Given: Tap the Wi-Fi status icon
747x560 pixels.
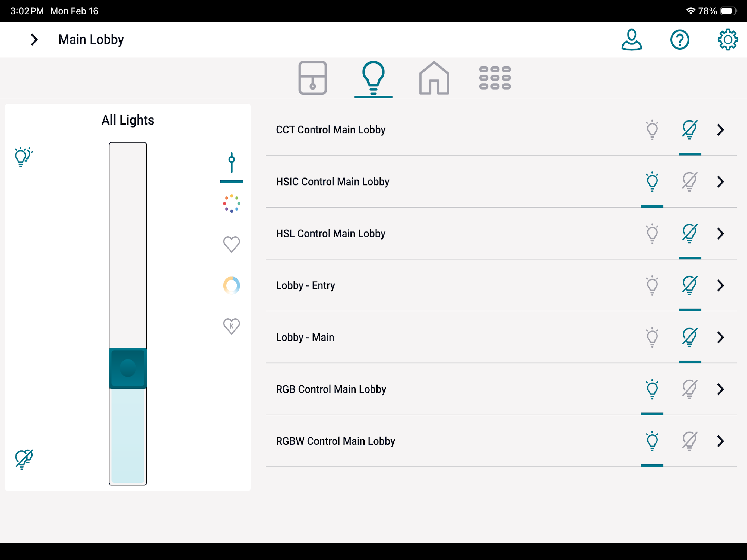Looking at the screenshot, I should coord(691,11).
